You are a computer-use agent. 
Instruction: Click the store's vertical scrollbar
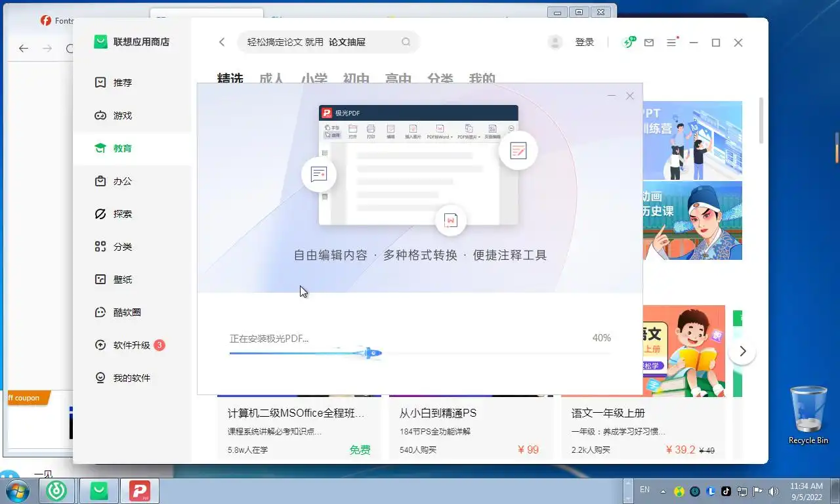point(761,121)
